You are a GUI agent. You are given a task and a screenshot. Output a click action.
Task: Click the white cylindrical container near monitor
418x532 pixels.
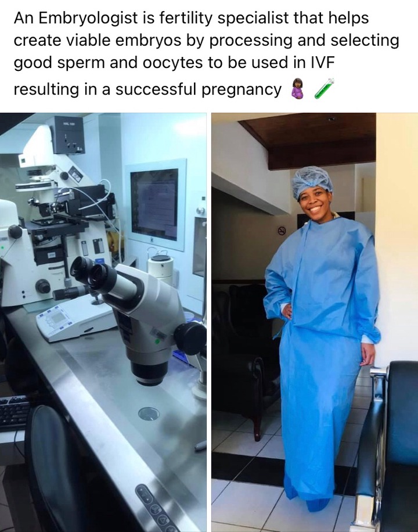(160, 269)
